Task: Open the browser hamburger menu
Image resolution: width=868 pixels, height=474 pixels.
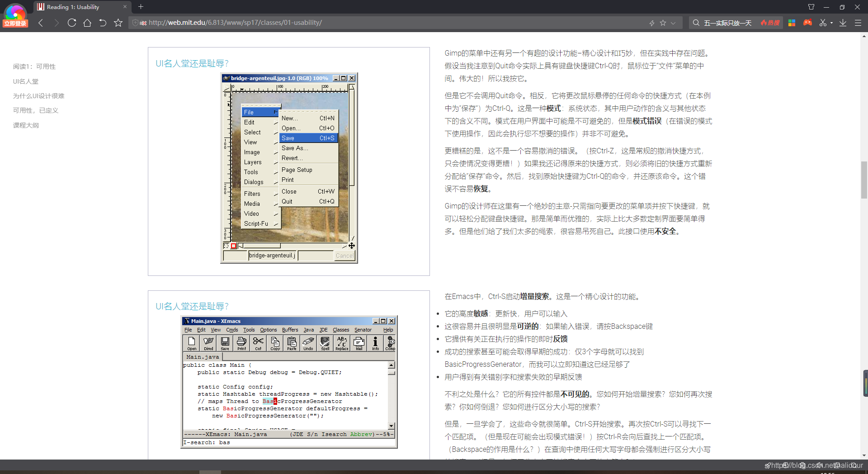Action: tap(858, 23)
